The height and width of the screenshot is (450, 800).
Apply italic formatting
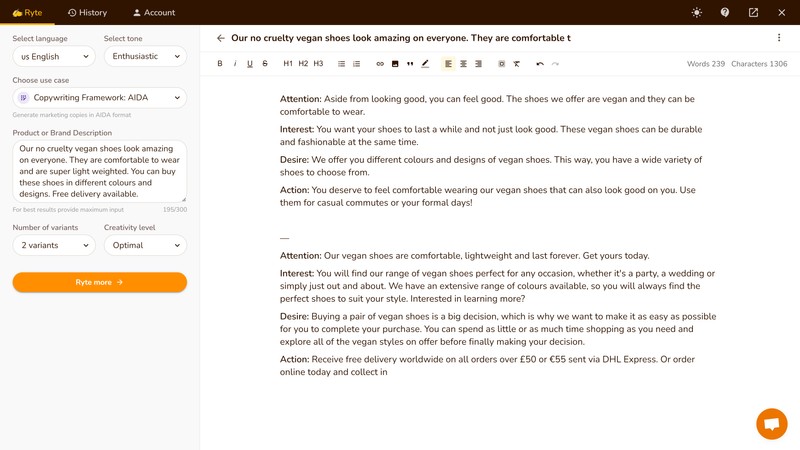pos(235,64)
